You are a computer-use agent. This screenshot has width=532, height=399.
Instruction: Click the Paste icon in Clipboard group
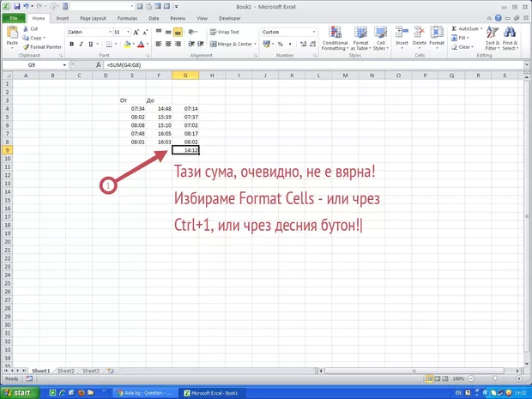pos(12,33)
